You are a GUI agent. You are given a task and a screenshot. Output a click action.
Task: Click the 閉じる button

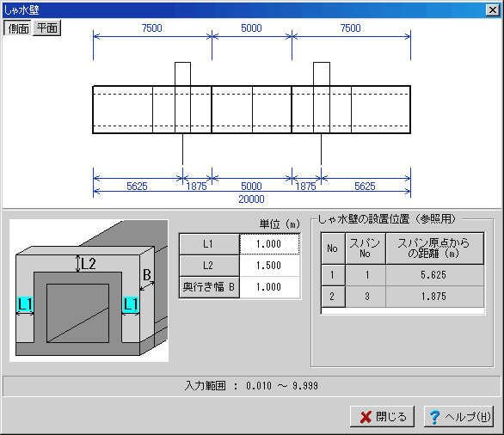pyautogui.click(x=382, y=417)
